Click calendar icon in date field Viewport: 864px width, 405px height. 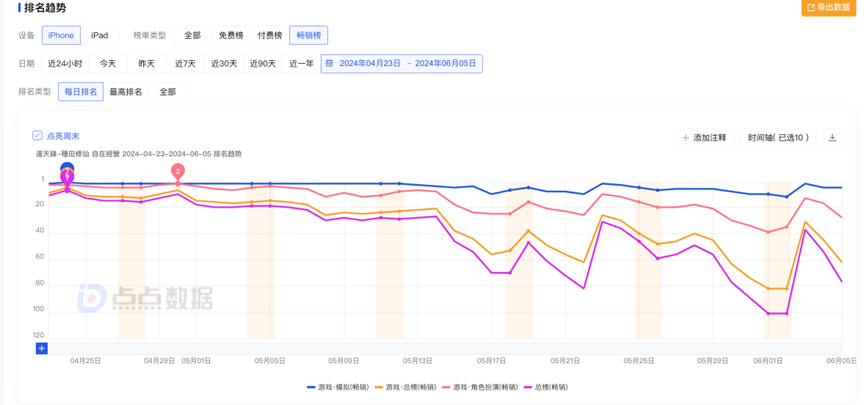(330, 64)
